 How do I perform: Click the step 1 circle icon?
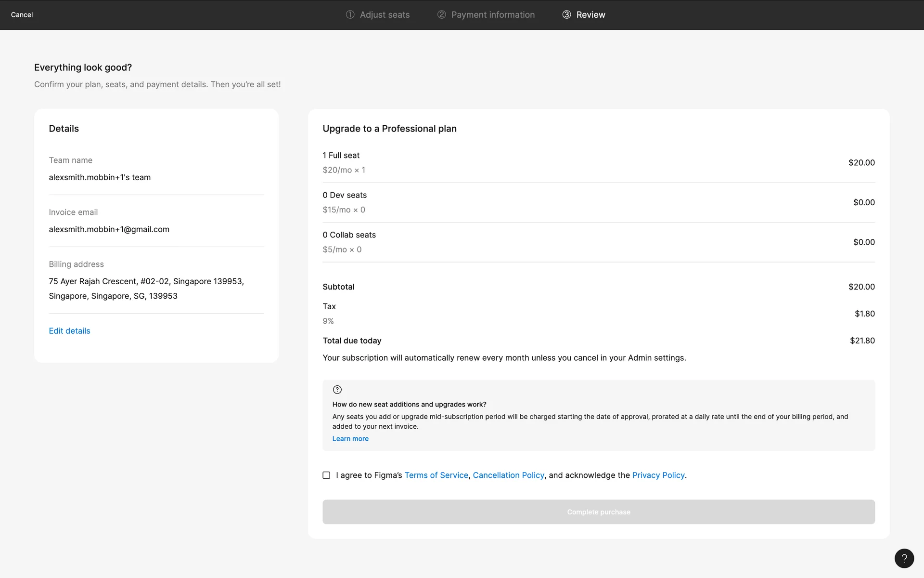[350, 14]
